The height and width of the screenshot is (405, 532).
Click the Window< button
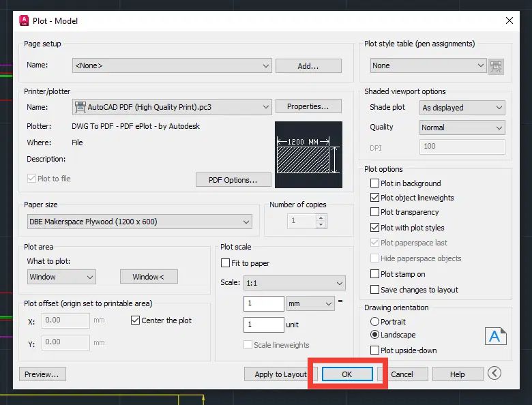(149, 277)
